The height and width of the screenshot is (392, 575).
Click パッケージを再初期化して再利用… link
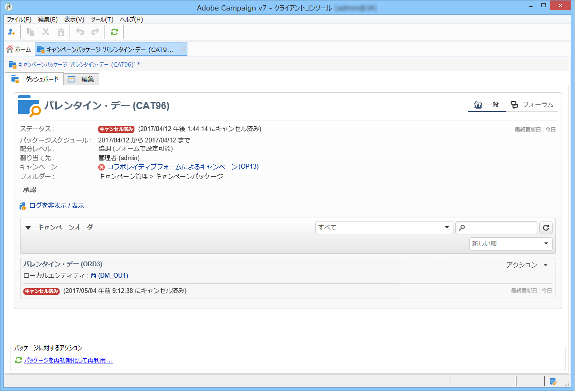tap(69, 361)
